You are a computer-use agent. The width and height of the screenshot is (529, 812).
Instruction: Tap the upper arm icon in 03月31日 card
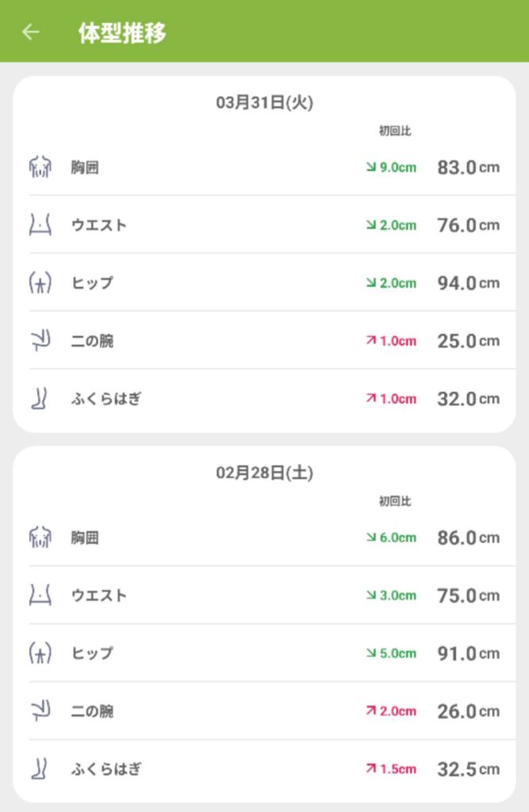(x=40, y=341)
